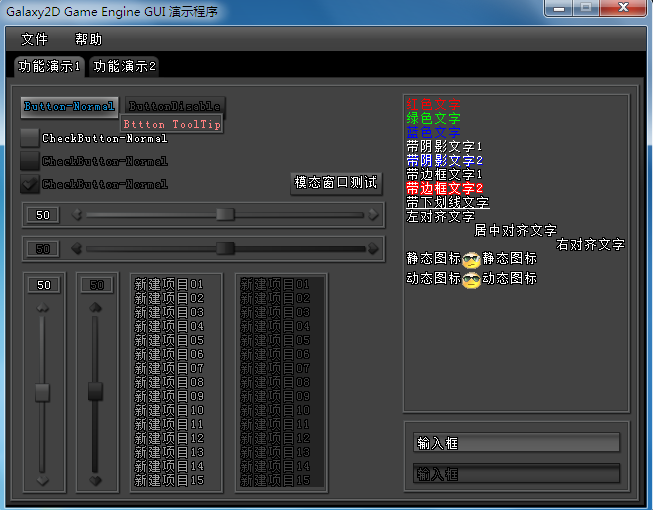Image resolution: width=653 pixels, height=510 pixels.
Task: Open the 文件 menu
Action: pyautogui.click(x=35, y=40)
